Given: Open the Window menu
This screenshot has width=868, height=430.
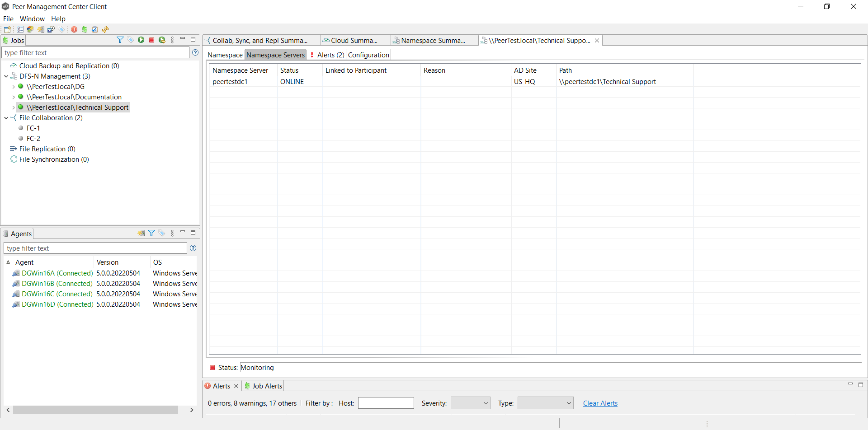Looking at the screenshot, I should (32, 19).
